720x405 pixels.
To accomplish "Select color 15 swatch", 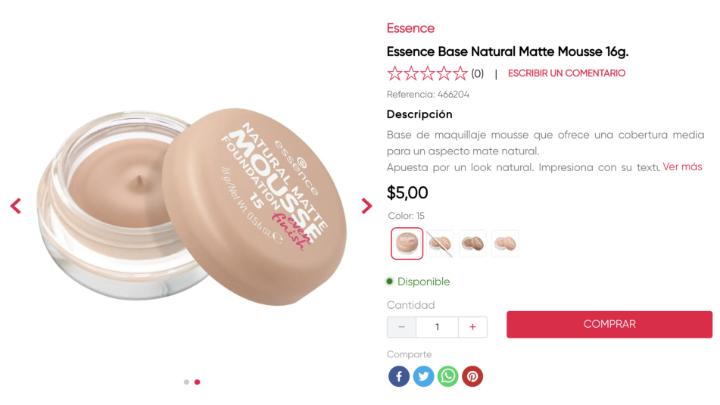I will click(407, 243).
